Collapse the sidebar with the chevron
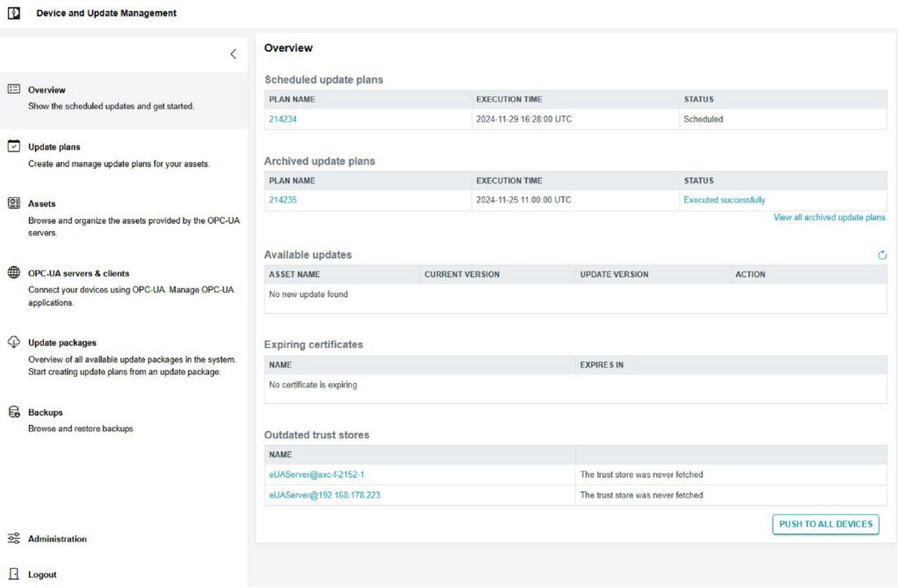The height and width of the screenshot is (588, 898). tap(233, 53)
